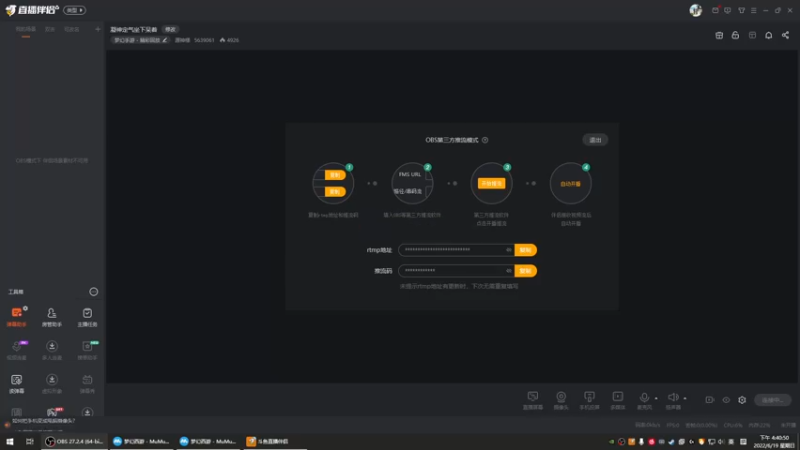800x450 pixels.
Task: Open the TV-shaped tool icon in toolbox
Action: [87, 384]
